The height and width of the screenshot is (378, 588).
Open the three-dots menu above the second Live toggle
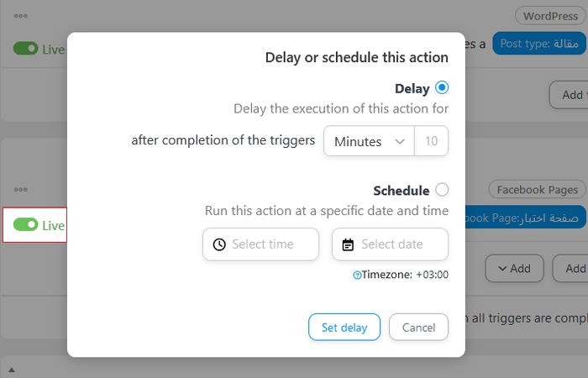pyautogui.click(x=20, y=190)
